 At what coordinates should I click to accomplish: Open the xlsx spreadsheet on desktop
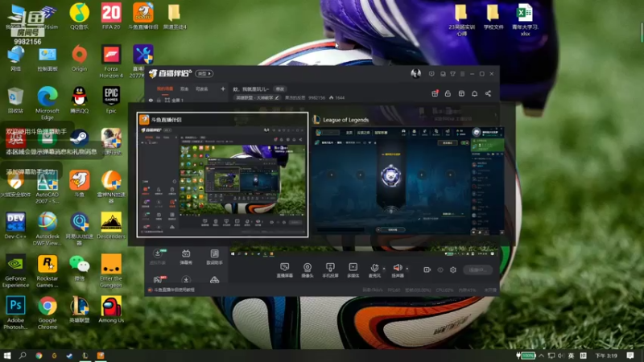525,19
